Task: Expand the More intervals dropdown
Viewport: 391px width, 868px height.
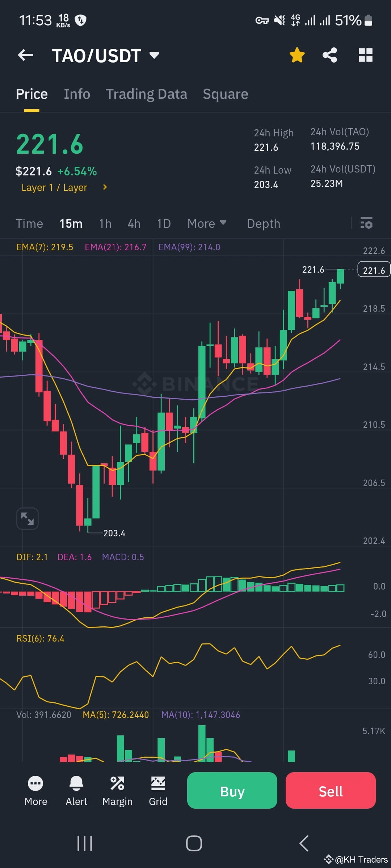Action: 207,224
